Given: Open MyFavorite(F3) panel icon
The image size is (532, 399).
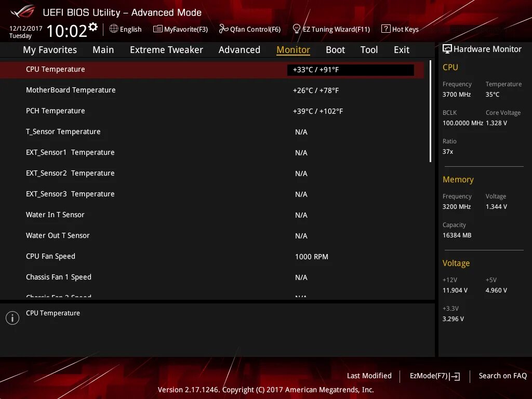Looking at the screenshot, I should 157,29.
